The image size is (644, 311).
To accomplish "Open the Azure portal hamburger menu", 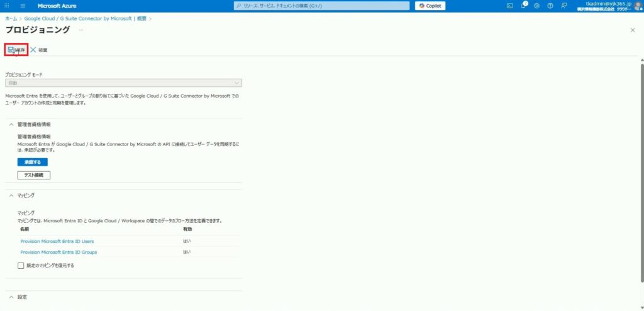I will [x=23, y=6].
